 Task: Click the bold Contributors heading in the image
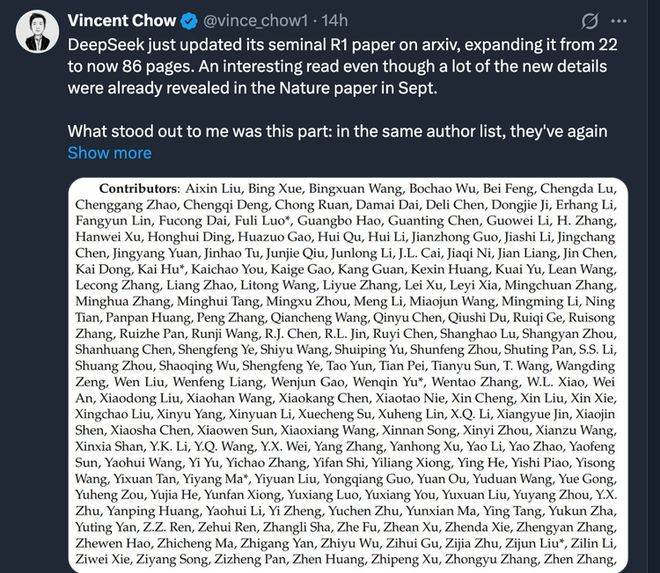139,188
